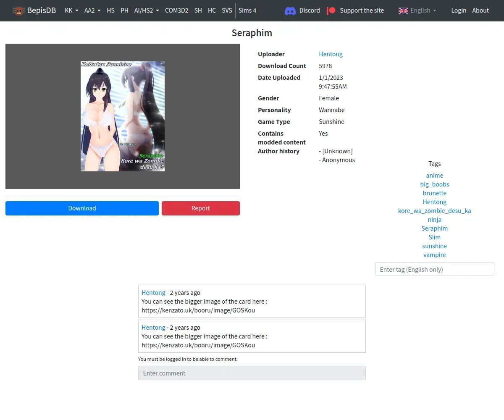Click the upload date 1/1/2023
Image resolution: width=504 pixels, height=420 pixels.
(331, 78)
